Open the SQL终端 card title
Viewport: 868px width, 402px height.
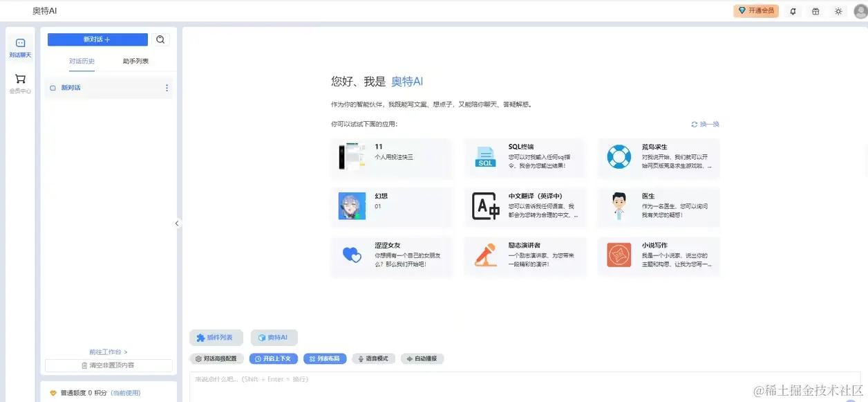pyautogui.click(x=521, y=147)
